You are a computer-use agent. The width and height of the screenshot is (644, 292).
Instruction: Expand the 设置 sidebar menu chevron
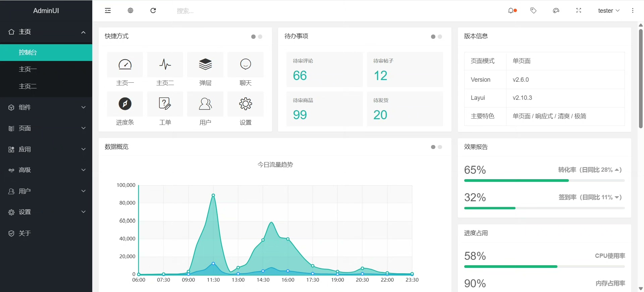click(x=84, y=212)
